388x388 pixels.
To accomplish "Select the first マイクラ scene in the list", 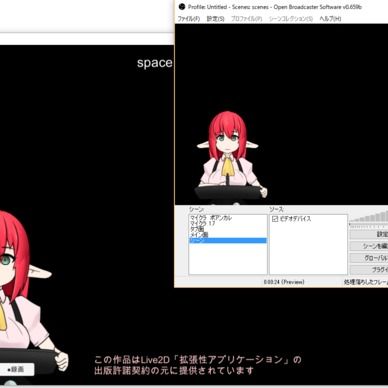I will click(228, 218).
